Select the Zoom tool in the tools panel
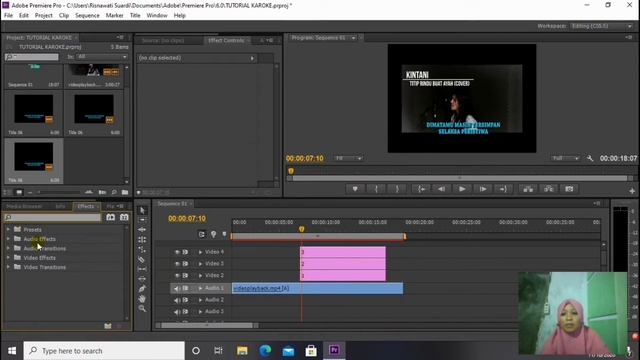The width and height of the screenshot is (640, 360). (x=142, y=308)
